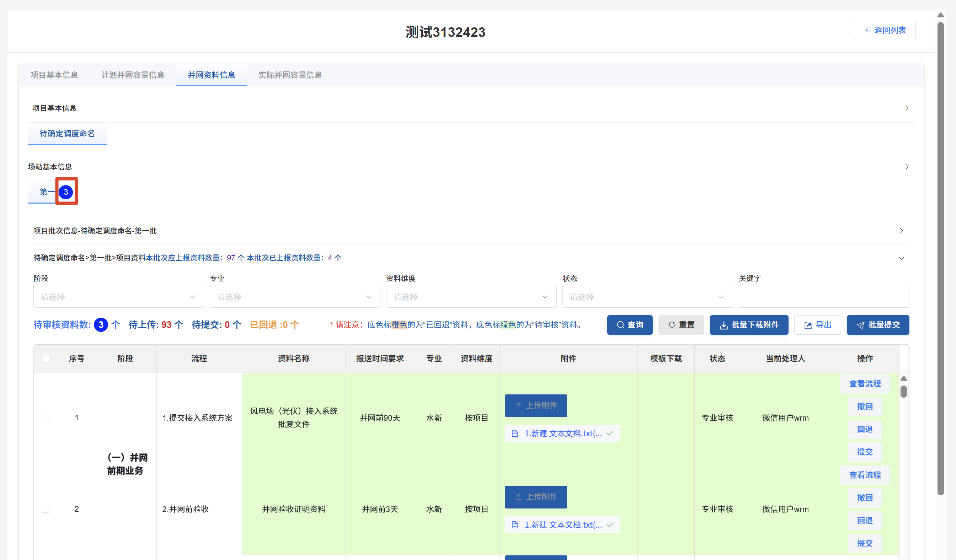
Task: Open the 状态 dropdown
Action: point(647,296)
